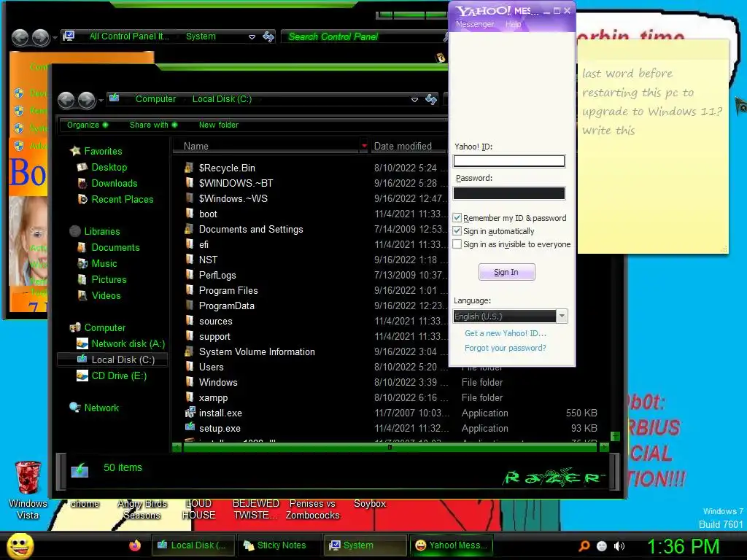
Task: Click the setup.exe file icon
Action: coord(190,427)
